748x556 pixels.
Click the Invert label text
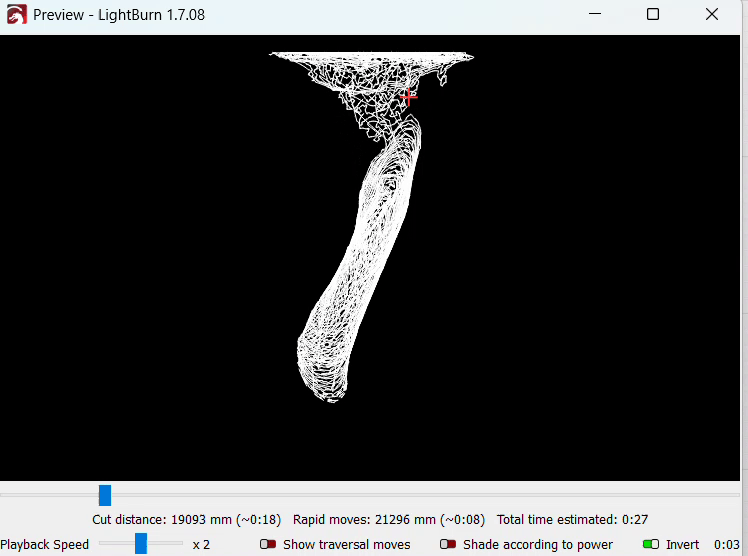click(x=683, y=545)
